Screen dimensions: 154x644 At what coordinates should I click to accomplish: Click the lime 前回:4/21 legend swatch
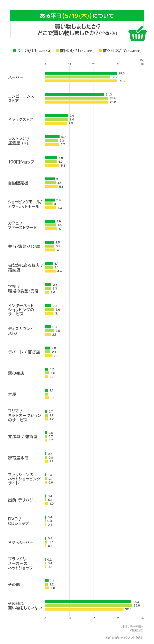(x=57, y=50)
